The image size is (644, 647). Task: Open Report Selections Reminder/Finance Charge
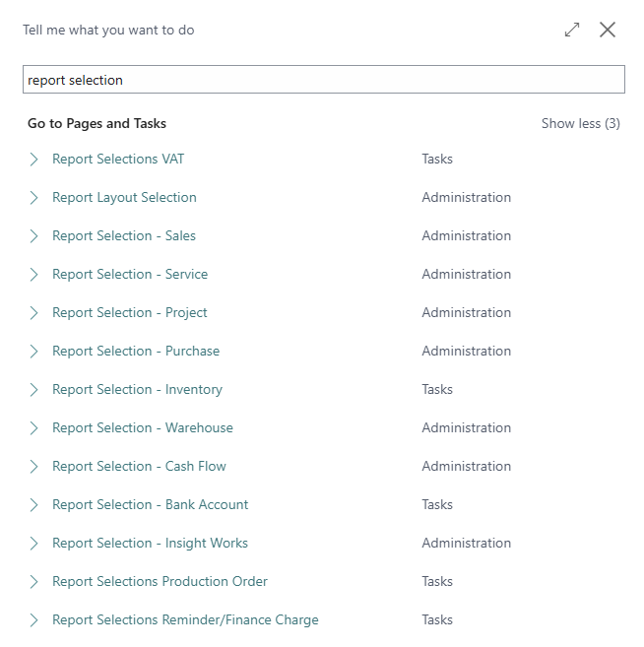click(x=185, y=619)
